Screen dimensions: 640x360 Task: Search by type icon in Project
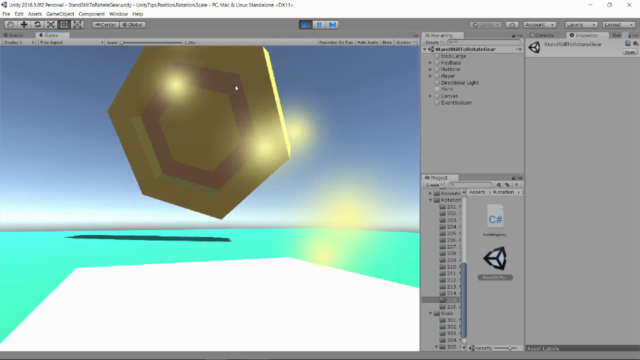click(498, 185)
